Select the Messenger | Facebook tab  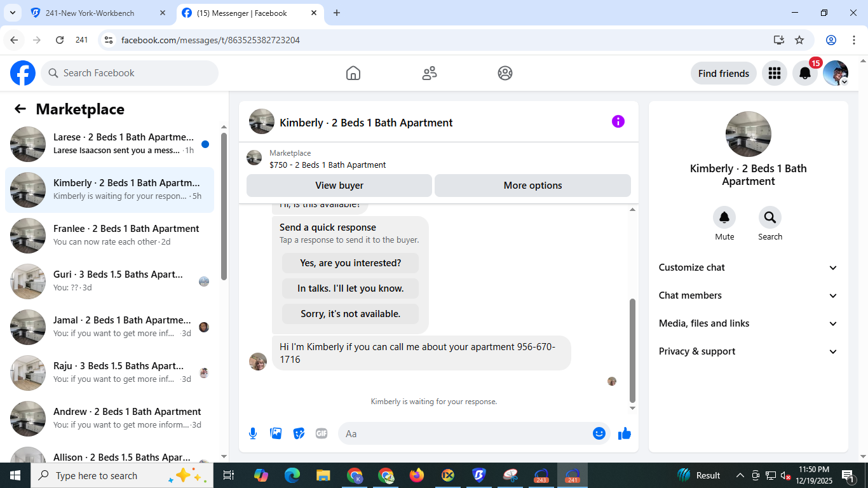click(249, 13)
